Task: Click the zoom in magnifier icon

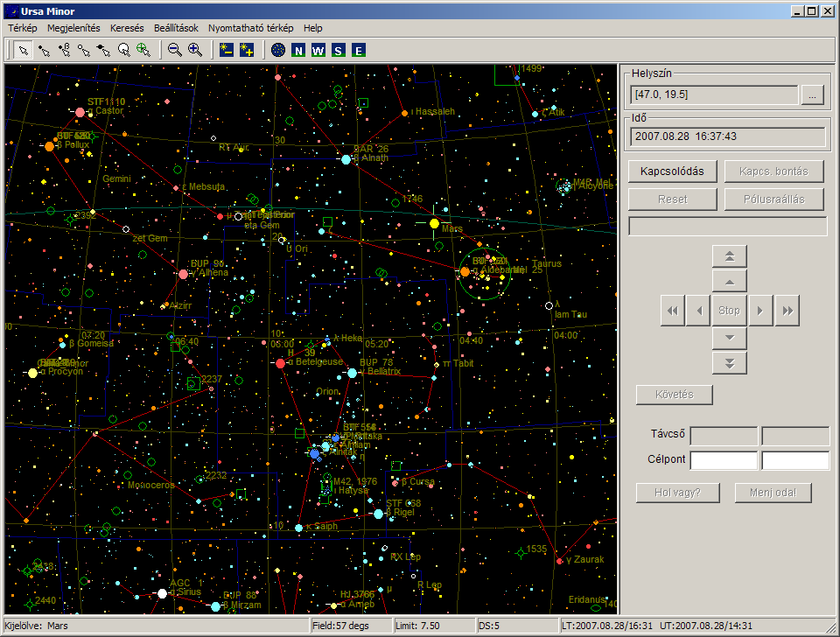Action: point(195,51)
